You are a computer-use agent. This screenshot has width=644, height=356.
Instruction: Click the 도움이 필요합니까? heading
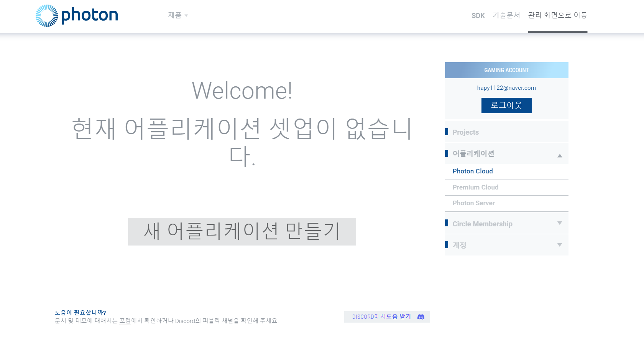pos(80,313)
